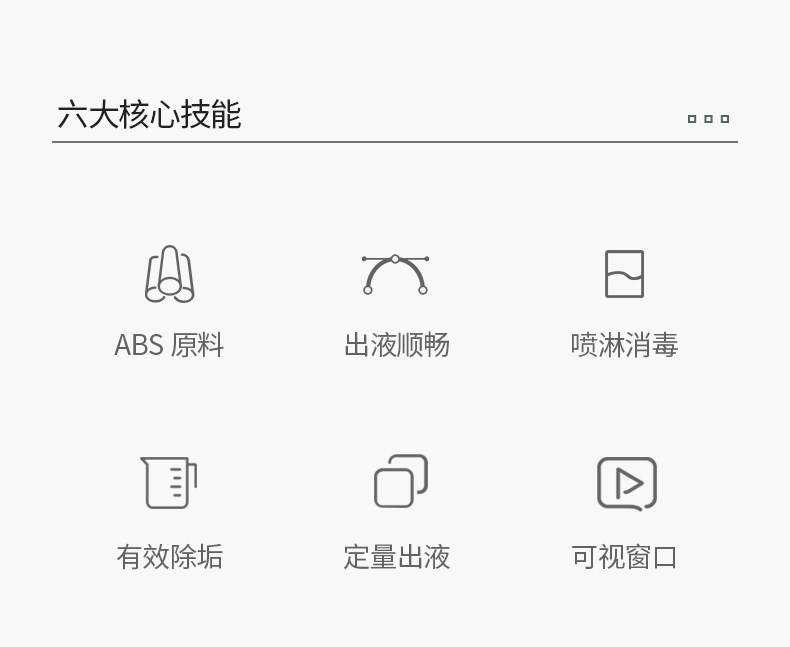The width and height of the screenshot is (790, 647).
Task: Click the 出液顺畅 text
Action: click(397, 345)
